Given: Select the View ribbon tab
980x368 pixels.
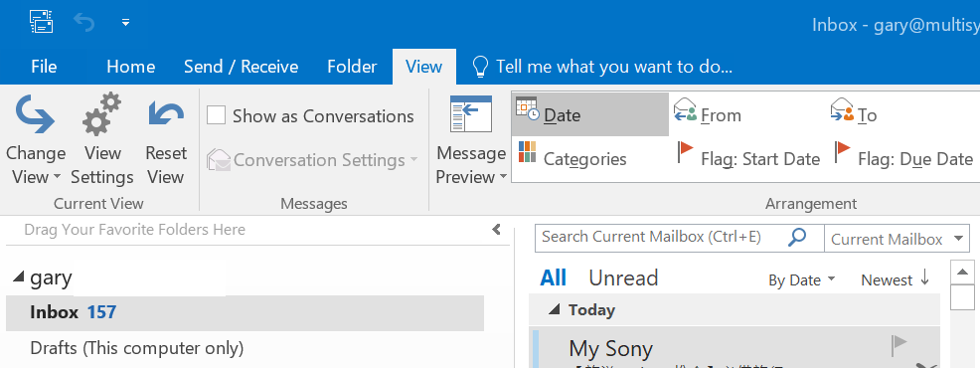Looking at the screenshot, I should click(x=423, y=67).
